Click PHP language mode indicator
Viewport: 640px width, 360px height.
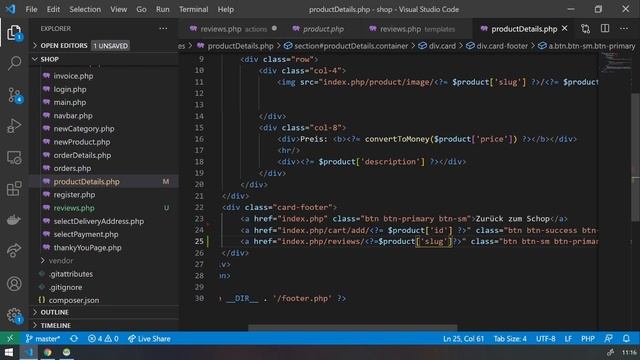588,339
